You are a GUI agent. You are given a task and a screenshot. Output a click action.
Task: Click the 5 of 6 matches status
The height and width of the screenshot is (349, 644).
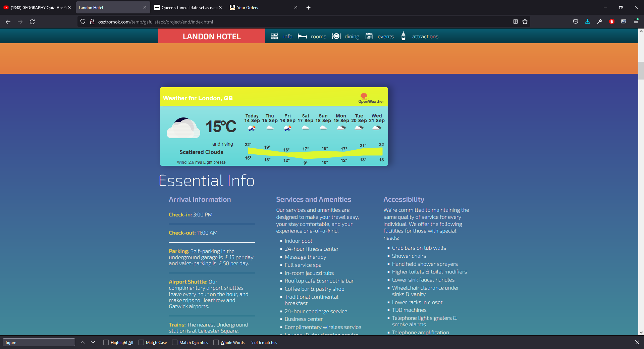pyautogui.click(x=264, y=342)
